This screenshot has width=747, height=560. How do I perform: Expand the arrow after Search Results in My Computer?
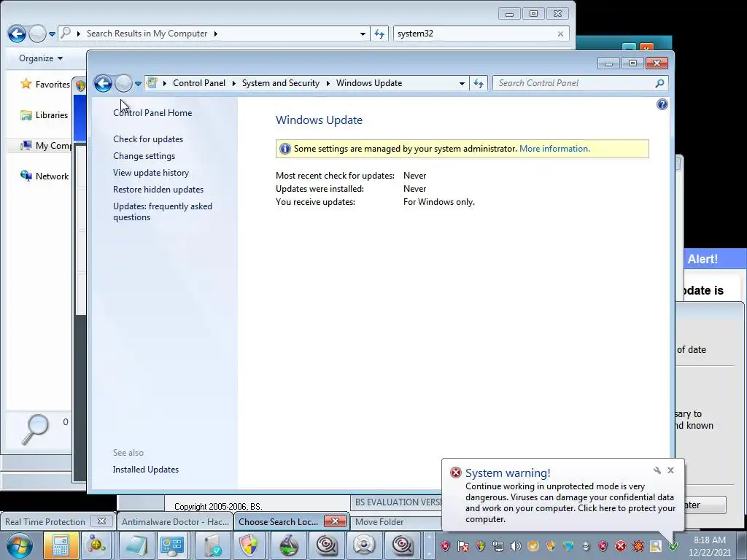click(216, 34)
